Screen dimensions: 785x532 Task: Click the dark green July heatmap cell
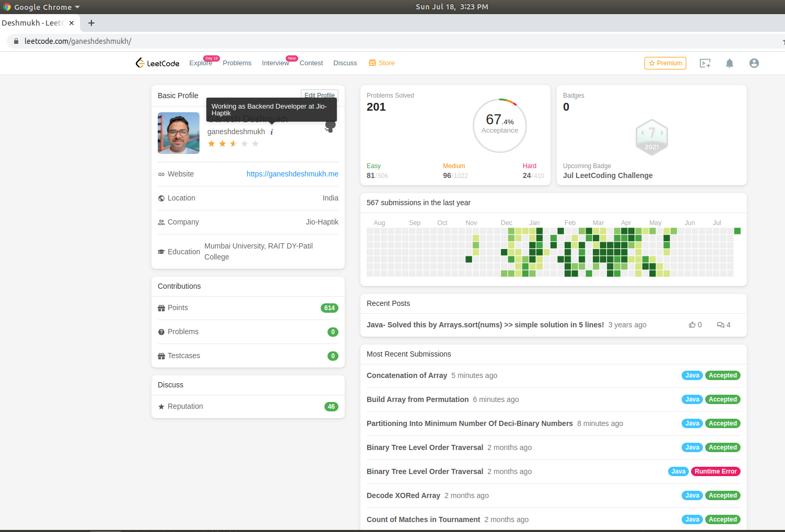click(x=737, y=231)
